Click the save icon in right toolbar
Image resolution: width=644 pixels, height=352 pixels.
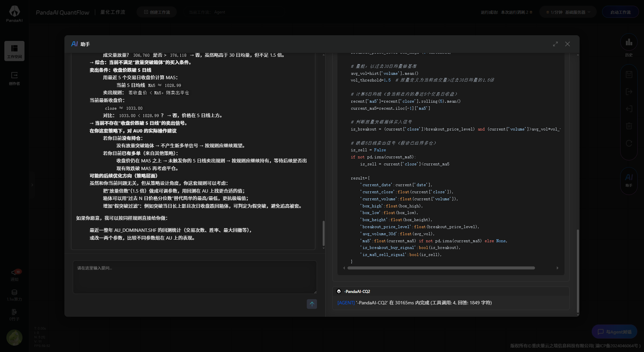tap(629, 74)
